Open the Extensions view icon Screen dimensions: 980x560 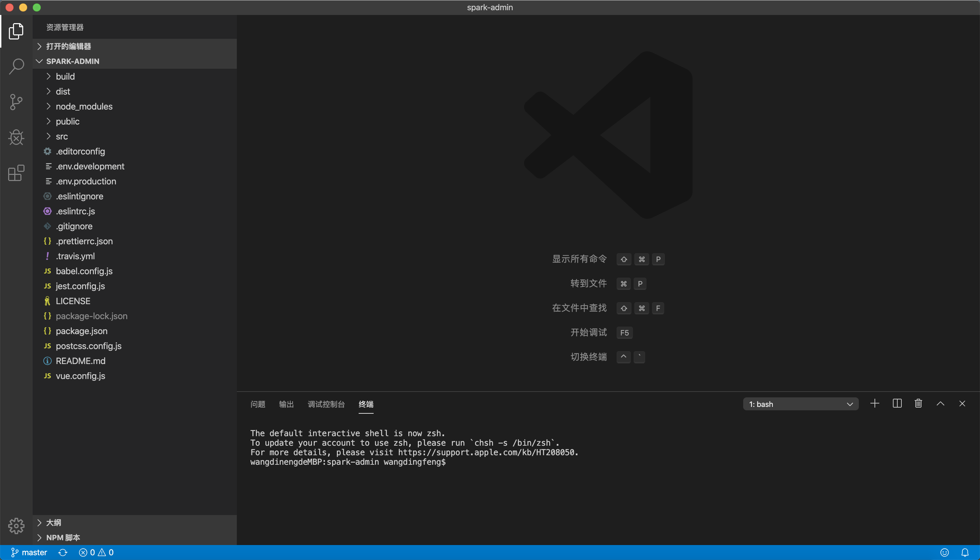point(16,173)
